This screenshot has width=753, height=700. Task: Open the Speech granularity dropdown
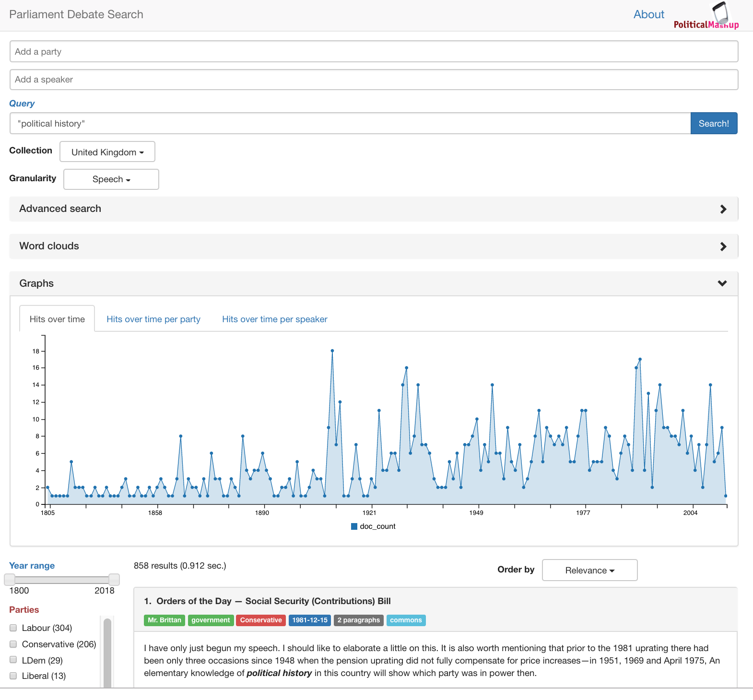(111, 179)
